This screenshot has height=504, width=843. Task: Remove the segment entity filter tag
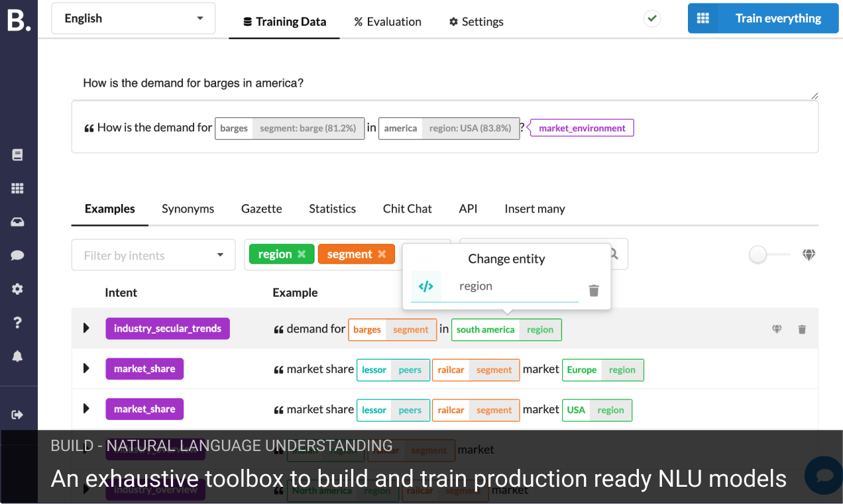tap(382, 254)
